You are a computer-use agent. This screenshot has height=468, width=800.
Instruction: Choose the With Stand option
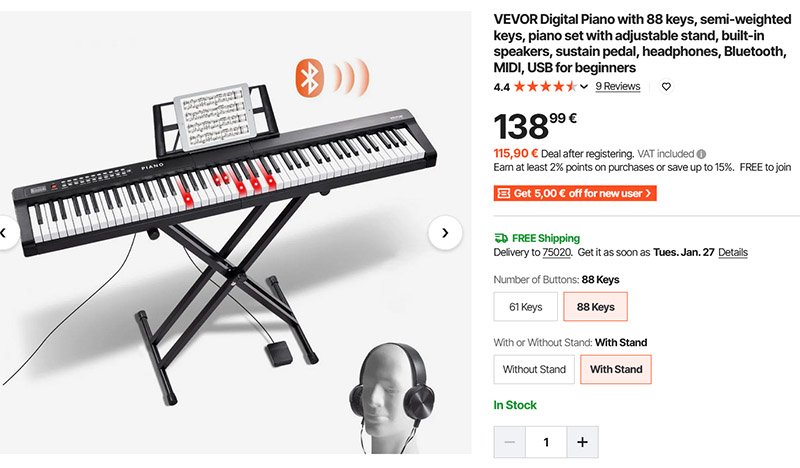pyautogui.click(x=616, y=370)
